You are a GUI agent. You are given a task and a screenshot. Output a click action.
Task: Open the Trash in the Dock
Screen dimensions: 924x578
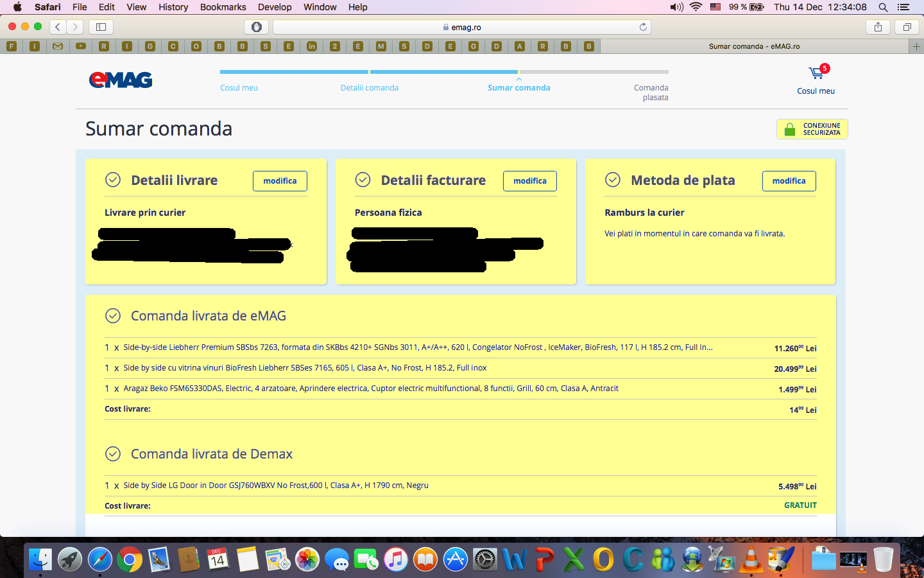pos(883,559)
